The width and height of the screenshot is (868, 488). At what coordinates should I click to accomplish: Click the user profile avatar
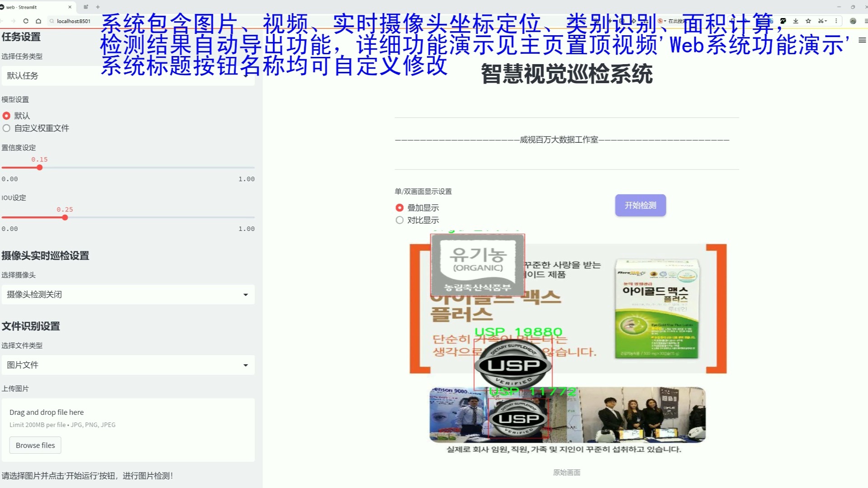[x=853, y=21]
